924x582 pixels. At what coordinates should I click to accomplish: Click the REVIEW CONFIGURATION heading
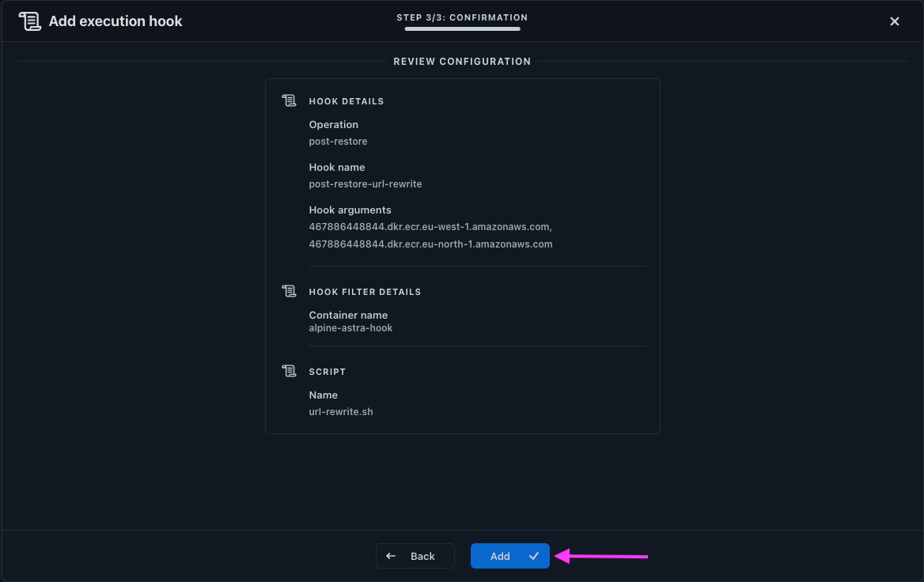tap(462, 61)
